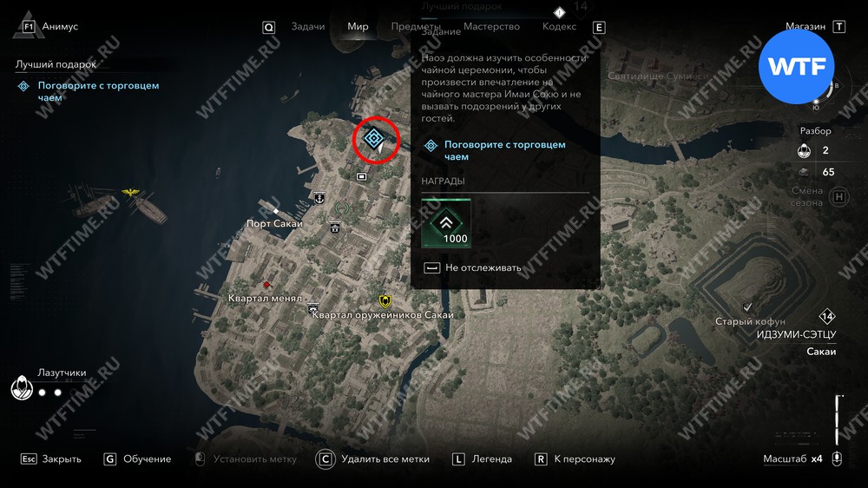
Task: Switch to the Кодекс tab
Action: tap(559, 26)
